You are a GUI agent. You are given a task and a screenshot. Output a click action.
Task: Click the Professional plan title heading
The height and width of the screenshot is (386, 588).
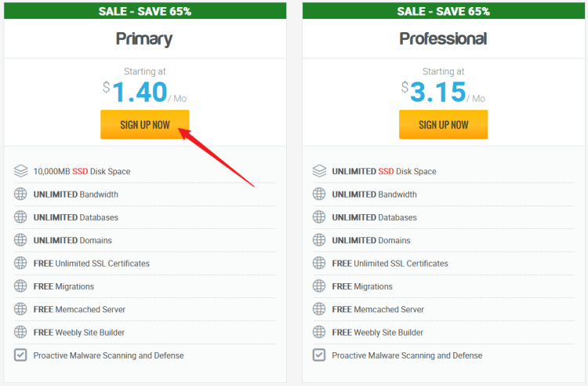click(443, 38)
